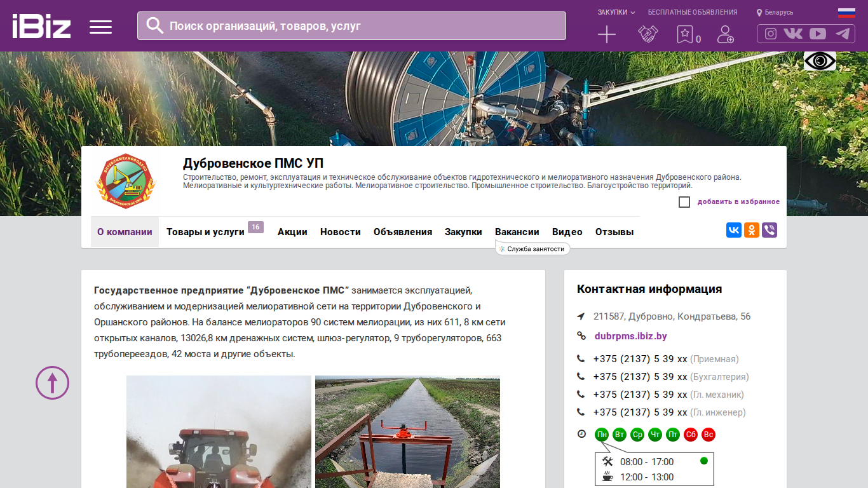The height and width of the screenshot is (488, 868).
Task: Open the YouTube icon in header
Action: point(818,34)
